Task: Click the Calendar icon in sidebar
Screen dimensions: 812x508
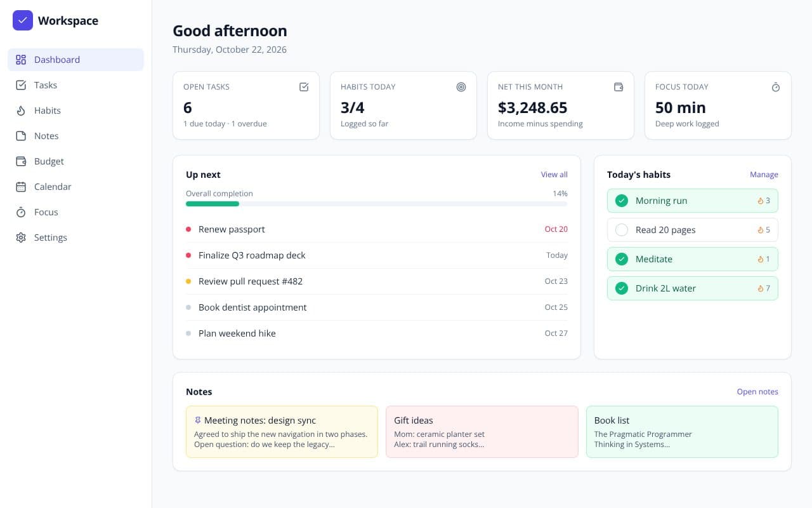Action: (21, 187)
